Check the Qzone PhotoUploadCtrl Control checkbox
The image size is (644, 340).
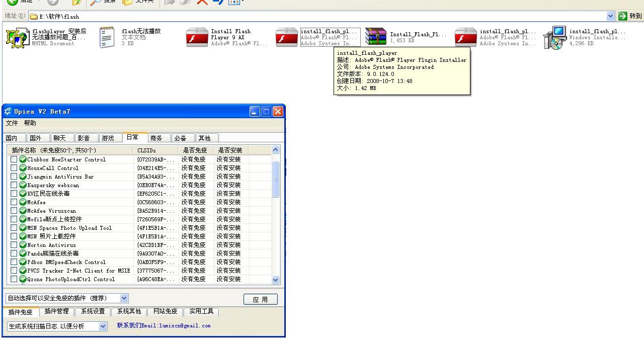tap(14, 279)
